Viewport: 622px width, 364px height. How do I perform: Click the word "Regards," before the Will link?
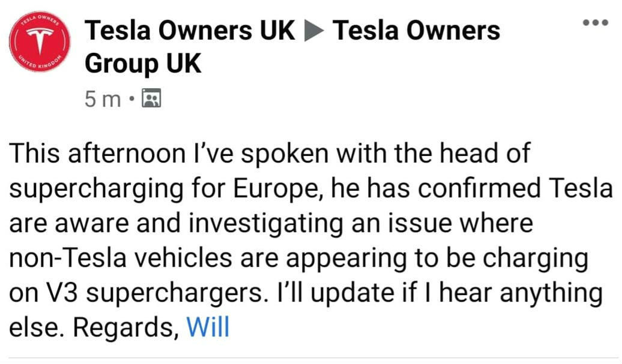(126, 328)
